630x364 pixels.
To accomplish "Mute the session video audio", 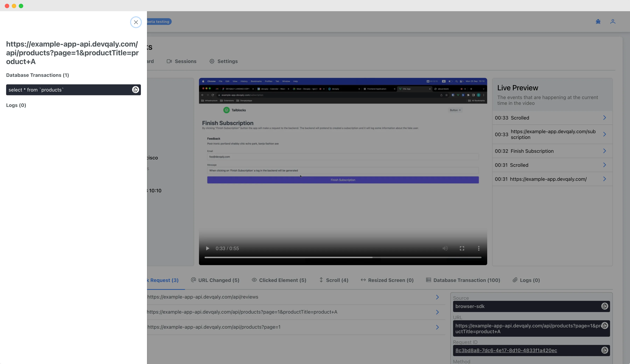I will 445,248.
